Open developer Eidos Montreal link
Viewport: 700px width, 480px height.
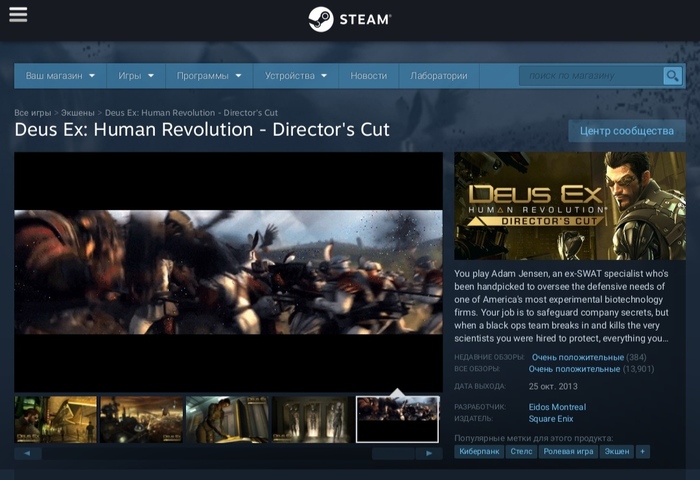coord(557,407)
